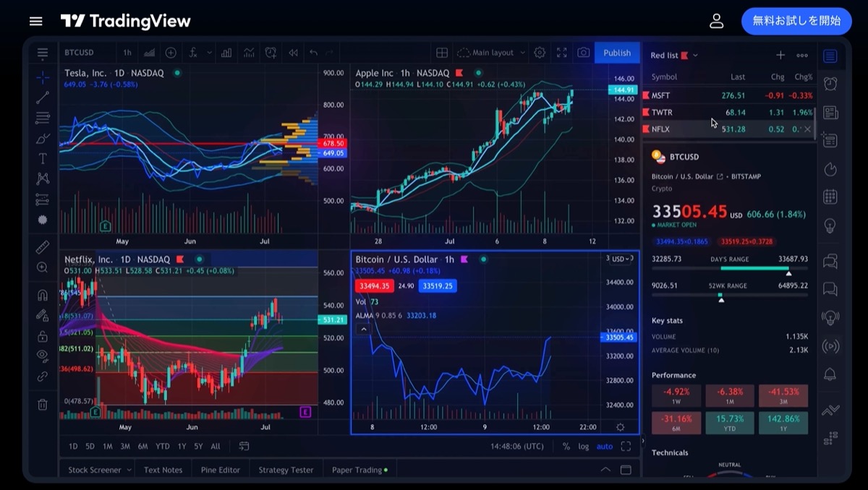
Task: Open the user profile icon
Action: 716,21
